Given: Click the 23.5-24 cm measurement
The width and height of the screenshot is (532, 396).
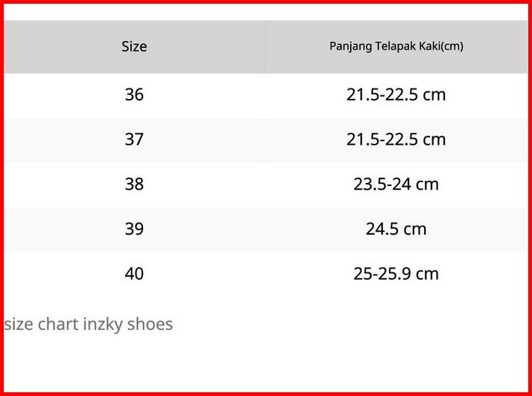Looking at the screenshot, I should [396, 184].
